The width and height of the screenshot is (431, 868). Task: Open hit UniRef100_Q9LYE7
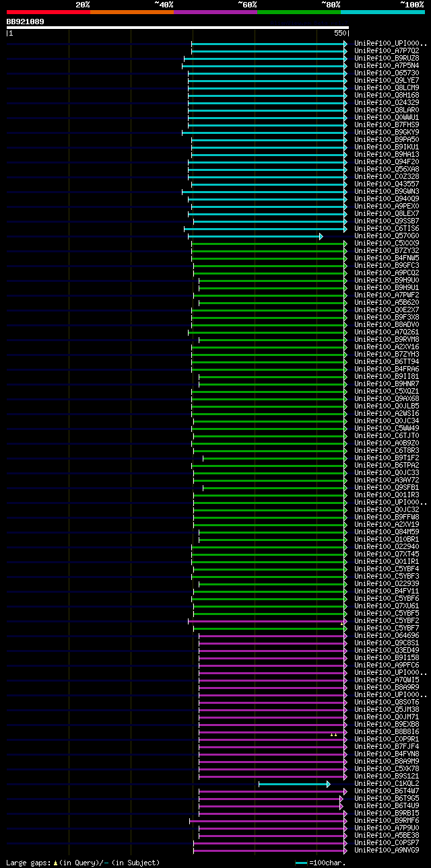(x=387, y=80)
